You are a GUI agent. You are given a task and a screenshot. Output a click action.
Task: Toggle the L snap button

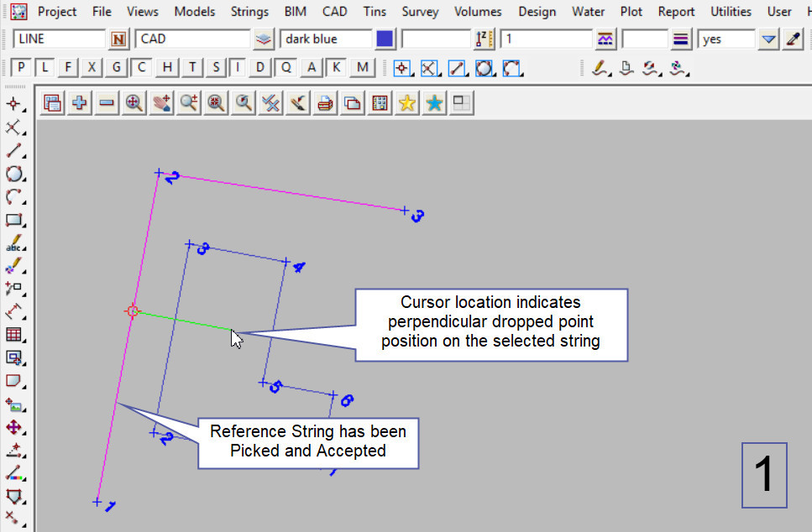tap(45, 68)
